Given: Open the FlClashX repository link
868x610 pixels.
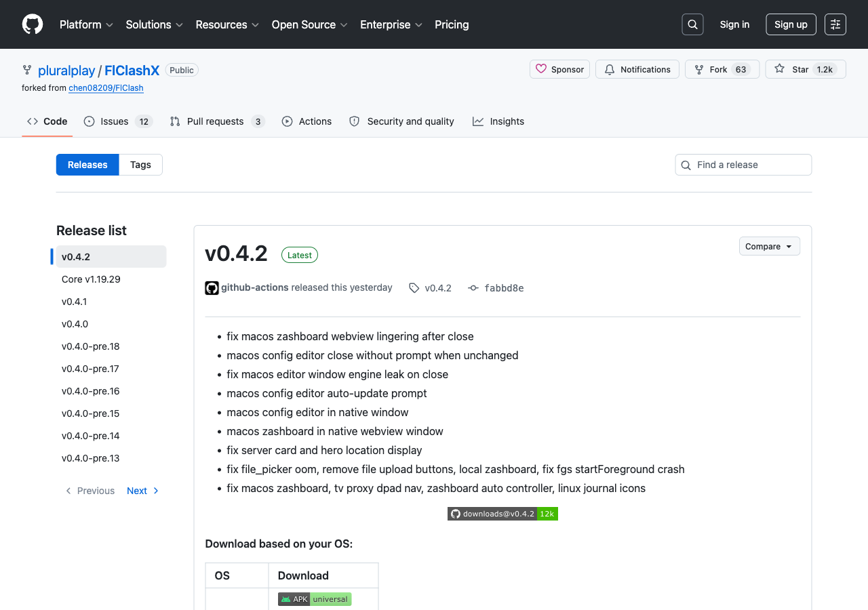Looking at the screenshot, I should (132, 70).
